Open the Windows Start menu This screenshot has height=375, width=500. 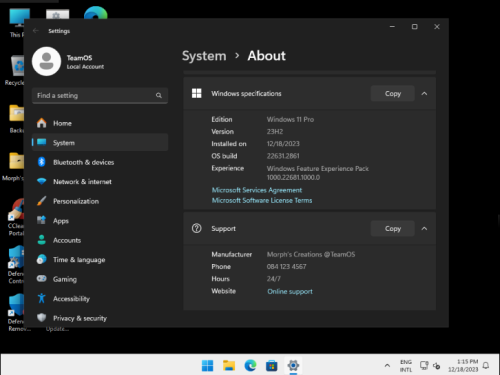(x=207, y=366)
